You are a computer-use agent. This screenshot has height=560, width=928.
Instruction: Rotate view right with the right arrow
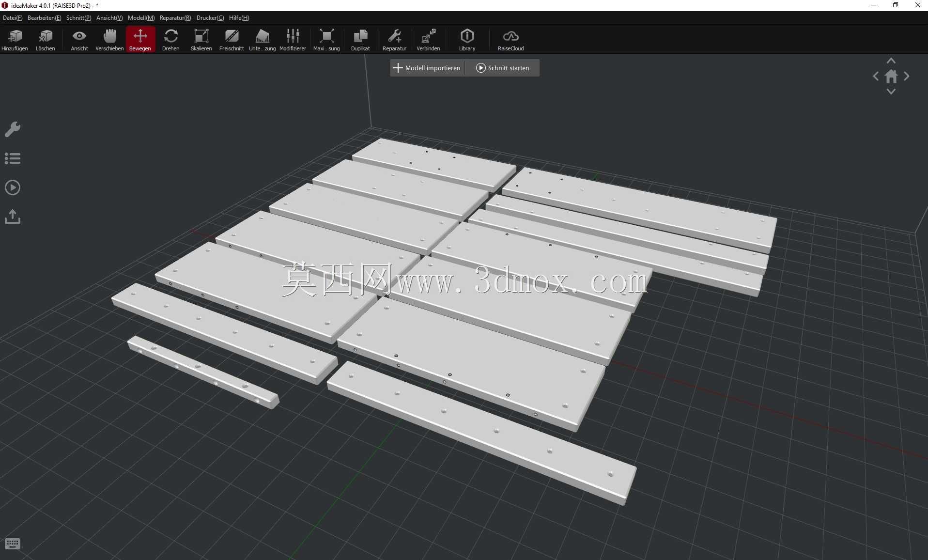[x=907, y=76]
